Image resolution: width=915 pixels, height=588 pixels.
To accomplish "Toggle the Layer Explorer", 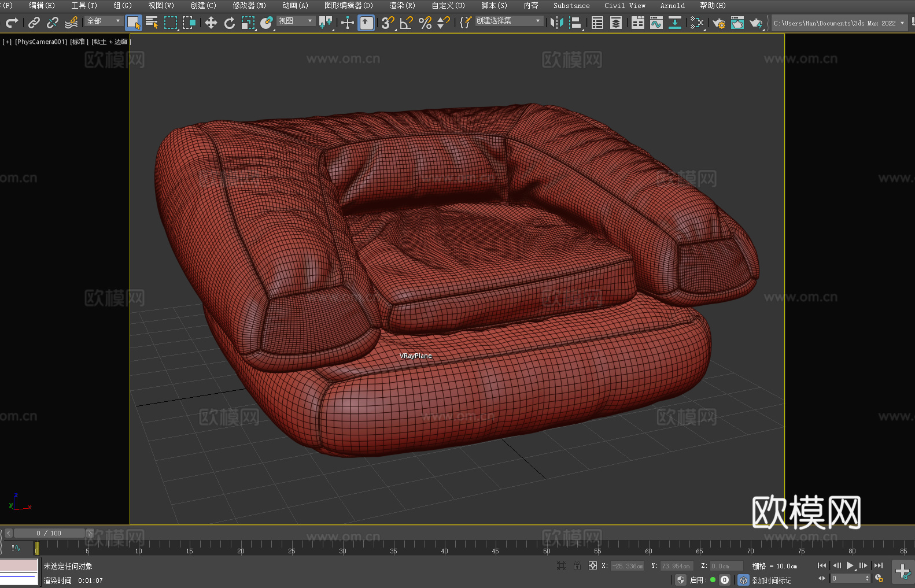I will (616, 23).
